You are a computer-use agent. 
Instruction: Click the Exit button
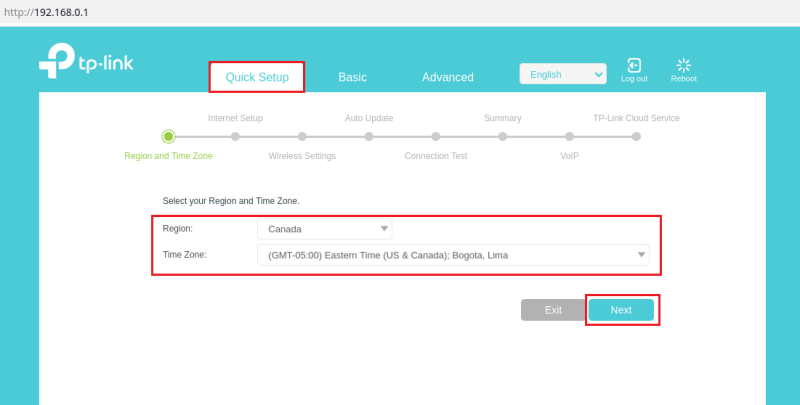pos(553,310)
